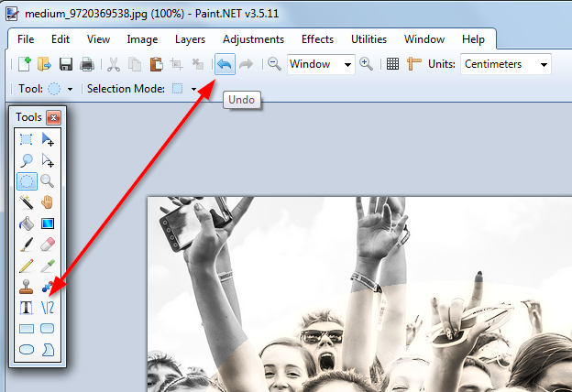Select the Line/Curve tool
Screen dimensions: 572x392
pyautogui.click(x=48, y=308)
